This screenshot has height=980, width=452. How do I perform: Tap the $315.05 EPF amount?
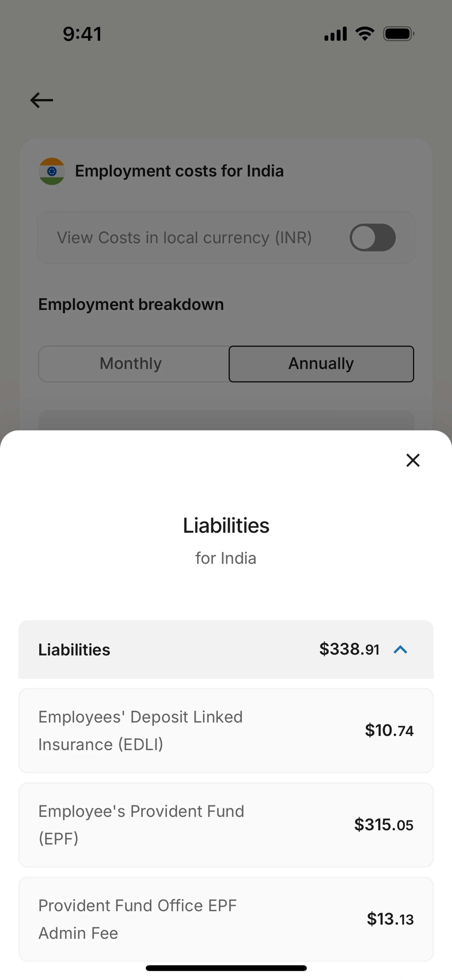click(x=383, y=825)
